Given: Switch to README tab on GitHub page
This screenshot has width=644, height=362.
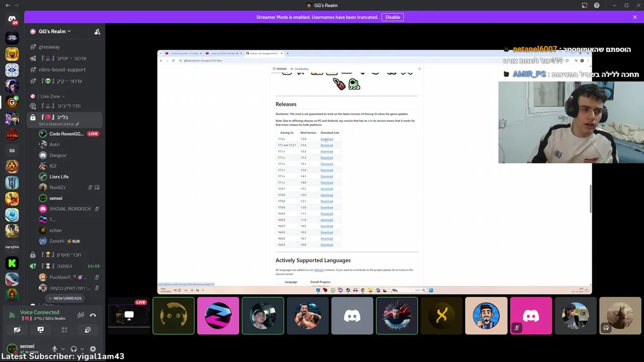Looking at the screenshot, I should click(x=280, y=69).
